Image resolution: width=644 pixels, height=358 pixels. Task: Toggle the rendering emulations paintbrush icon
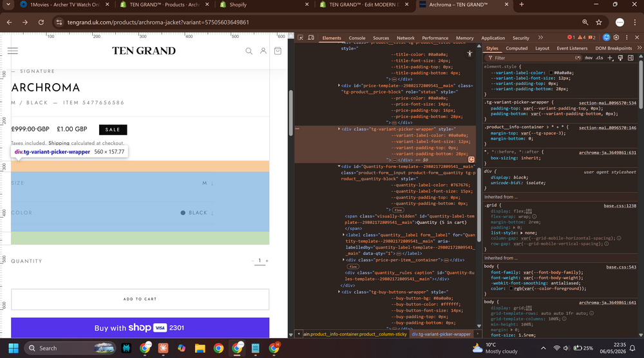click(x=621, y=58)
